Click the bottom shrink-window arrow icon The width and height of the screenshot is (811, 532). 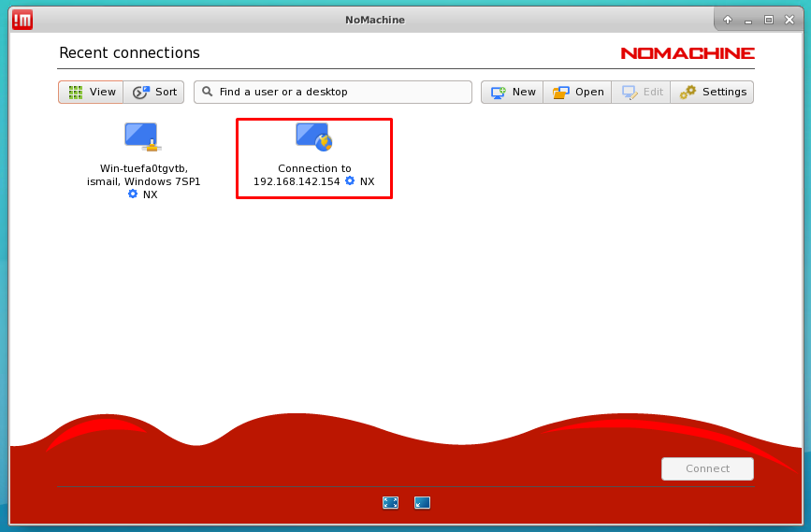(422, 502)
